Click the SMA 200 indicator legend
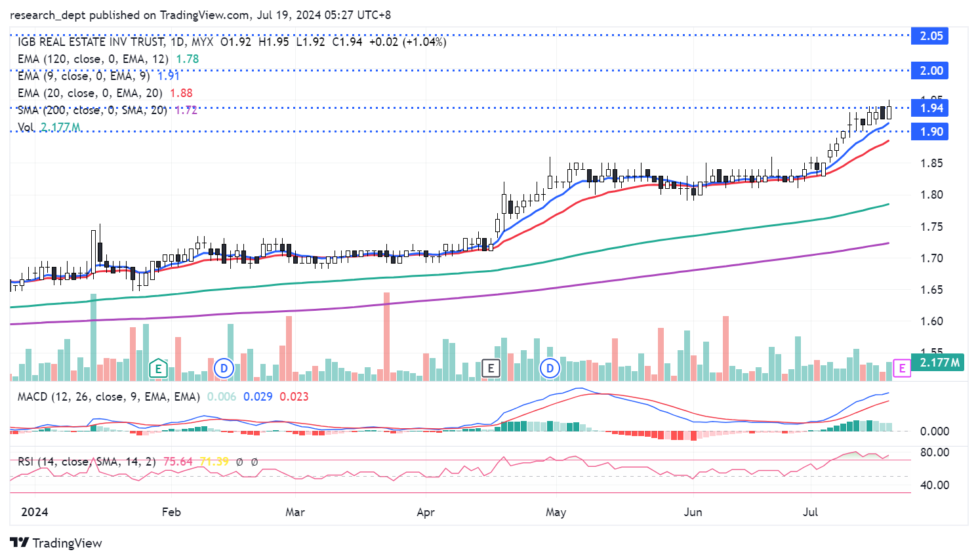Viewport: 978px width, 560px height. pyautogui.click(x=92, y=110)
